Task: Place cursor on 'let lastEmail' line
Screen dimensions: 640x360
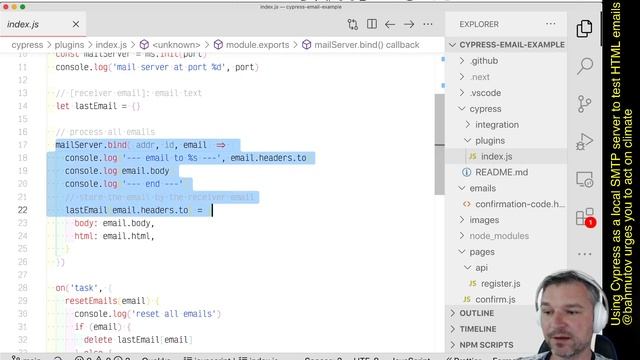Action: coord(98,106)
